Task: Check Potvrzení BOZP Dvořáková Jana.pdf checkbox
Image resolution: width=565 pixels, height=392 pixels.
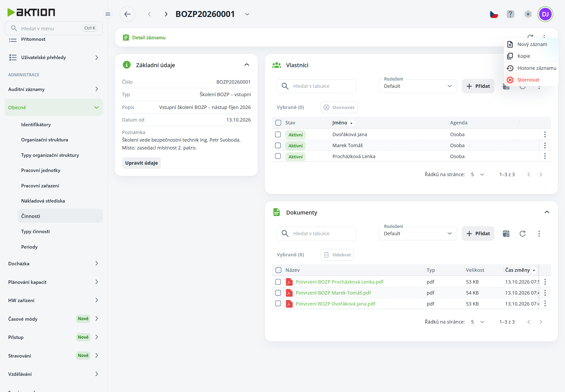Action: [278, 304]
